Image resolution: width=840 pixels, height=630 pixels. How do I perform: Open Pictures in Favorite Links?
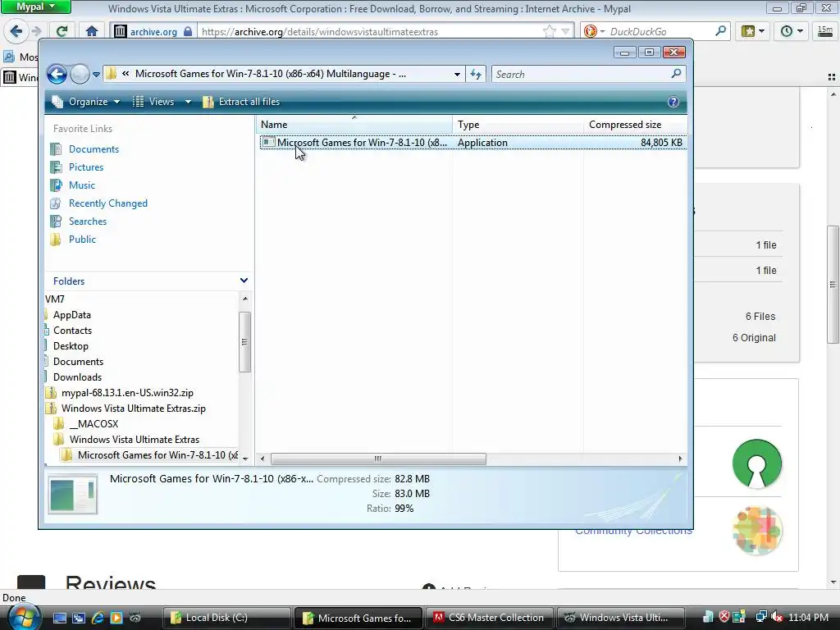click(x=85, y=167)
